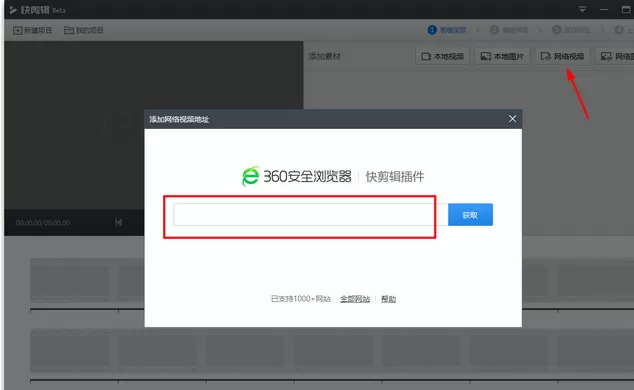634x390 pixels.
Task: Click the skip-to-start playback icon
Action: click(118, 222)
